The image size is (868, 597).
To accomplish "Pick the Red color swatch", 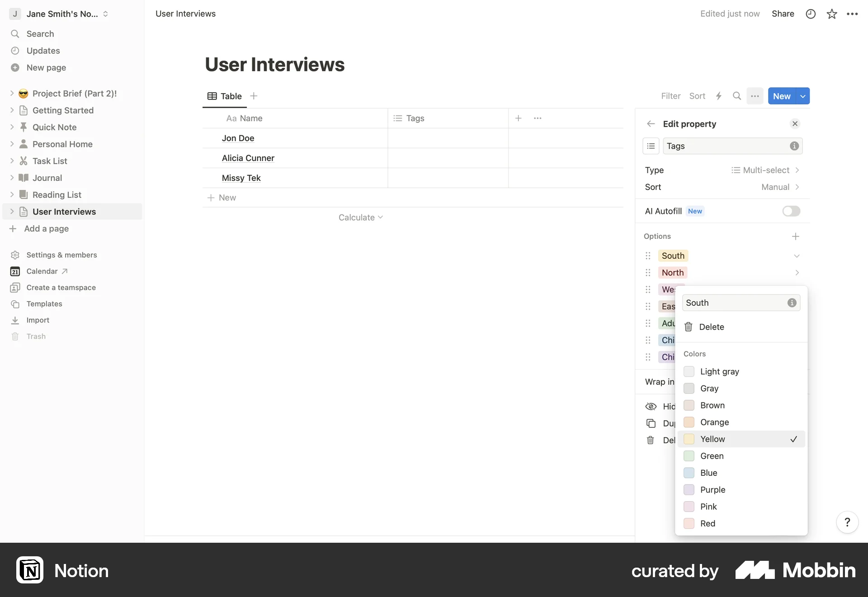I will pyautogui.click(x=708, y=523).
